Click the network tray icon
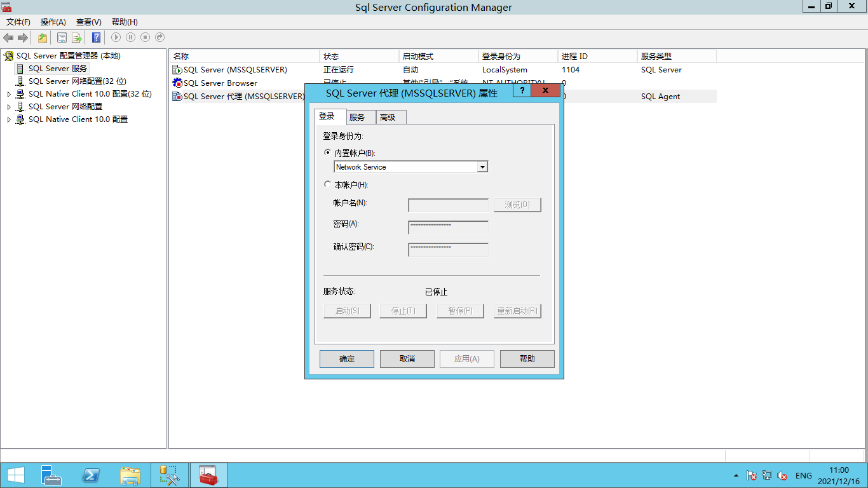This screenshot has height=488, width=868. 767,475
